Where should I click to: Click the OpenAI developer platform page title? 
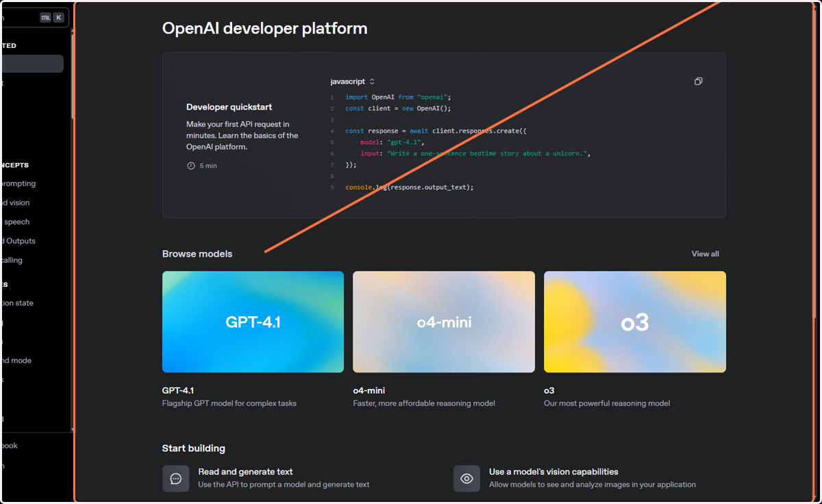pyautogui.click(x=264, y=28)
